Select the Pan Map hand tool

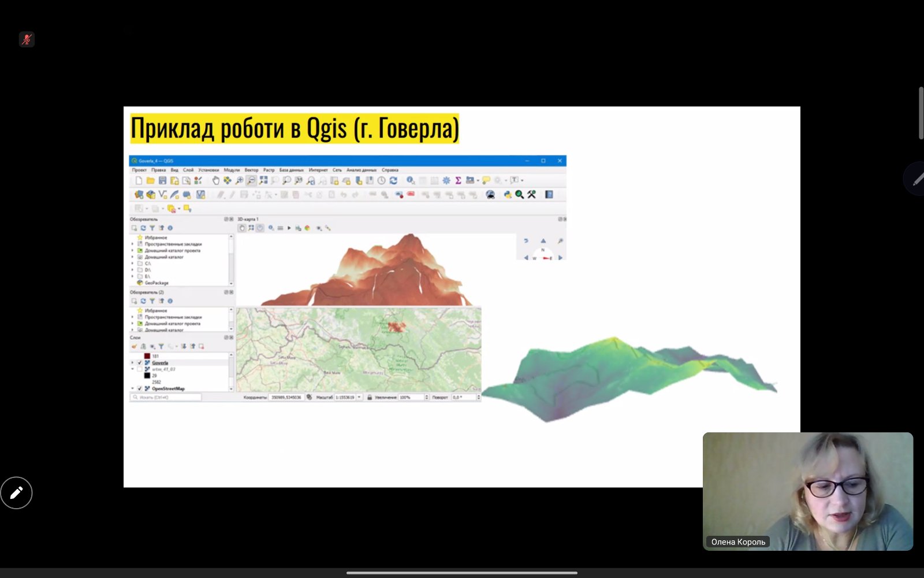point(215,181)
